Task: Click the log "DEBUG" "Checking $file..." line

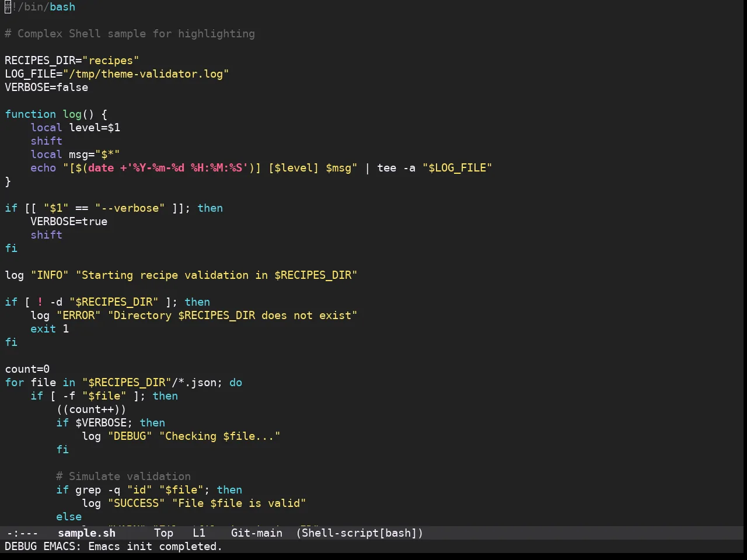Action: (x=181, y=436)
